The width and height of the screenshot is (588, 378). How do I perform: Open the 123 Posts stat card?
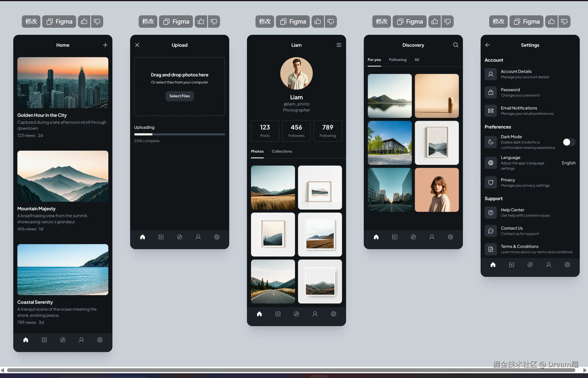[265, 131]
